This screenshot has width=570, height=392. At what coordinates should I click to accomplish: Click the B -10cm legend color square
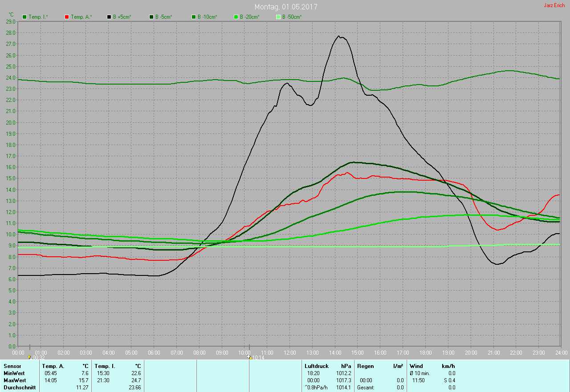(x=194, y=17)
